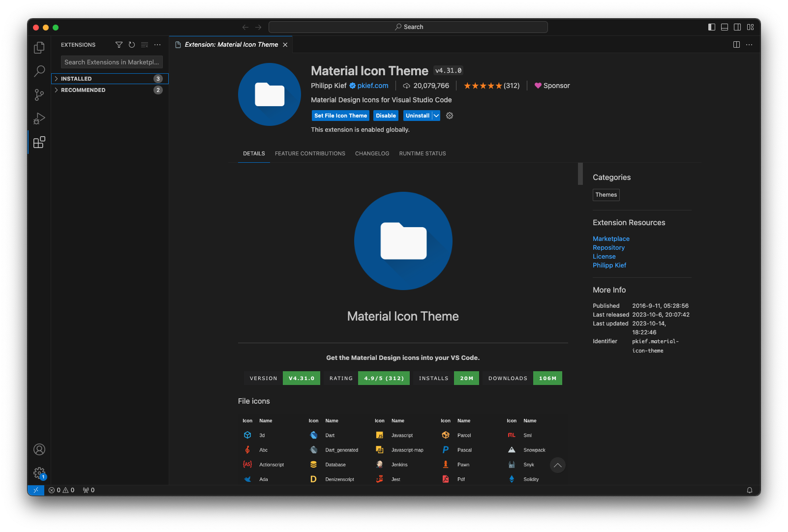Toggle primary side bar layout icon
The image size is (788, 532).
pos(712,27)
